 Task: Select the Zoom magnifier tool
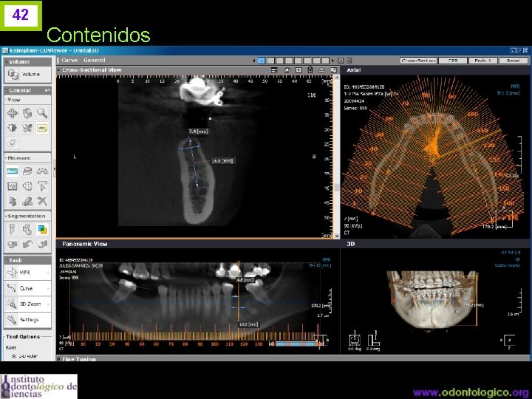coord(42,112)
